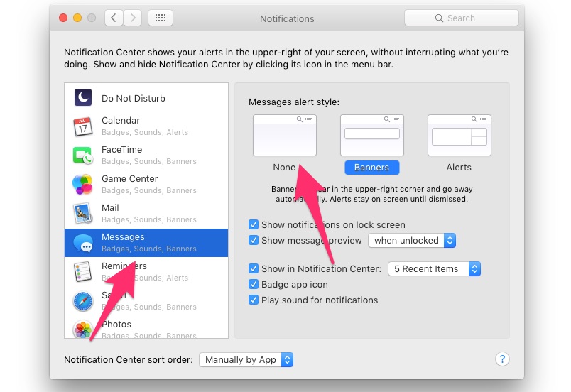Screen dimensions: 571x392
Task: Open help with the question mark button
Action: pos(502,359)
